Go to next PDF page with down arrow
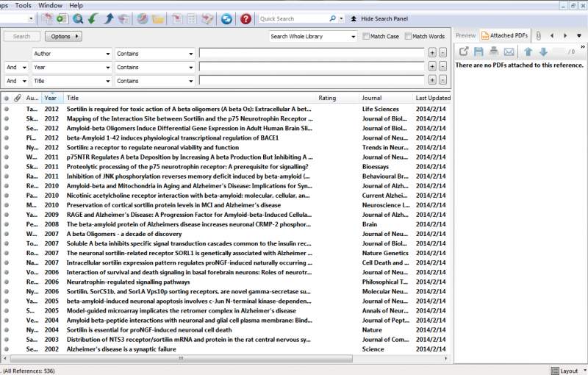588x375 pixels. (x=543, y=51)
